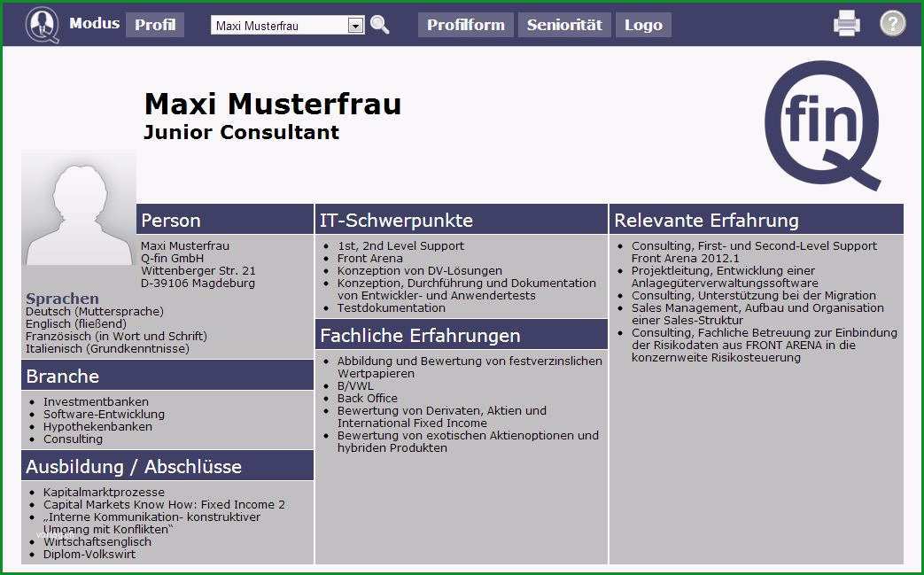The width and height of the screenshot is (924, 575).
Task: Click the D-39106 Magdeburg line
Action: click(198, 283)
